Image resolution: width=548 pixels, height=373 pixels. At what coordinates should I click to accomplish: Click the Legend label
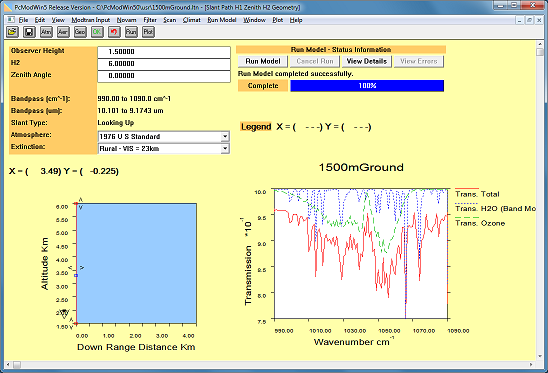click(x=256, y=127)
